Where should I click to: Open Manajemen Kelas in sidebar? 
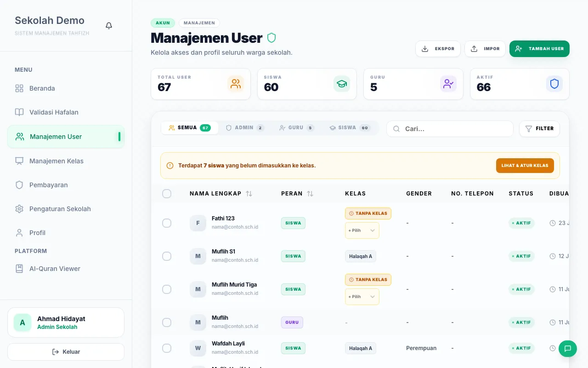pos(66,161)
